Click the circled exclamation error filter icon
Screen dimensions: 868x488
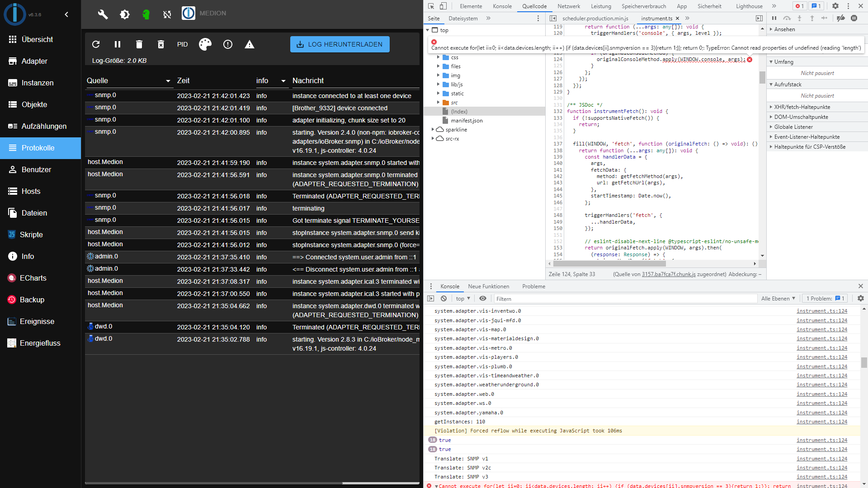click(x=228, y=44)
